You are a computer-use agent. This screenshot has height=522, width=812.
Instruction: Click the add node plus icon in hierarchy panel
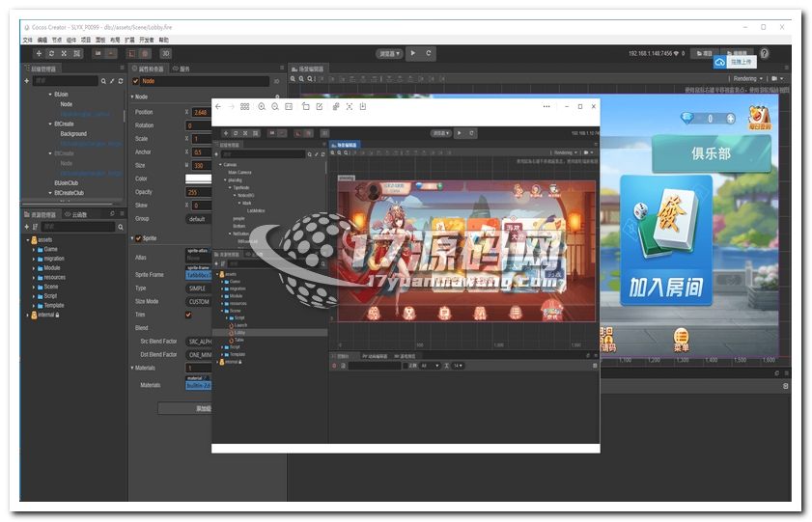(x=27, y=81)
